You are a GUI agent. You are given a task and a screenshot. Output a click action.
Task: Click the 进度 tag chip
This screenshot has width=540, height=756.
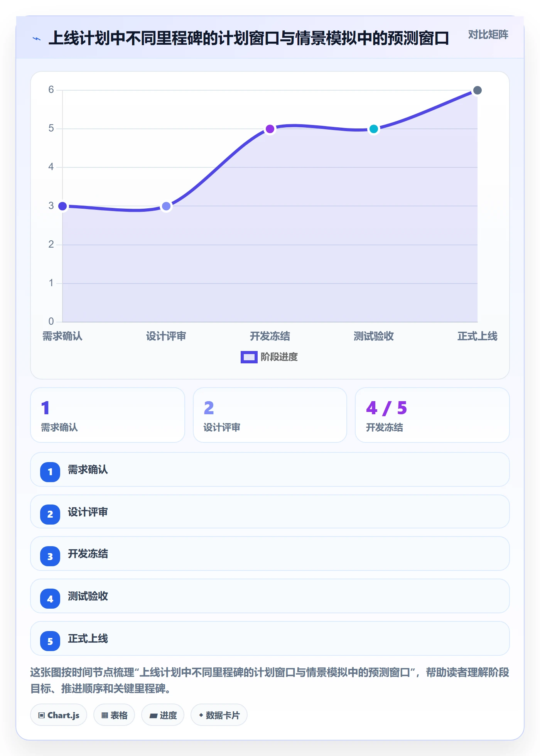pyautogui.click(x=163, y=715)
